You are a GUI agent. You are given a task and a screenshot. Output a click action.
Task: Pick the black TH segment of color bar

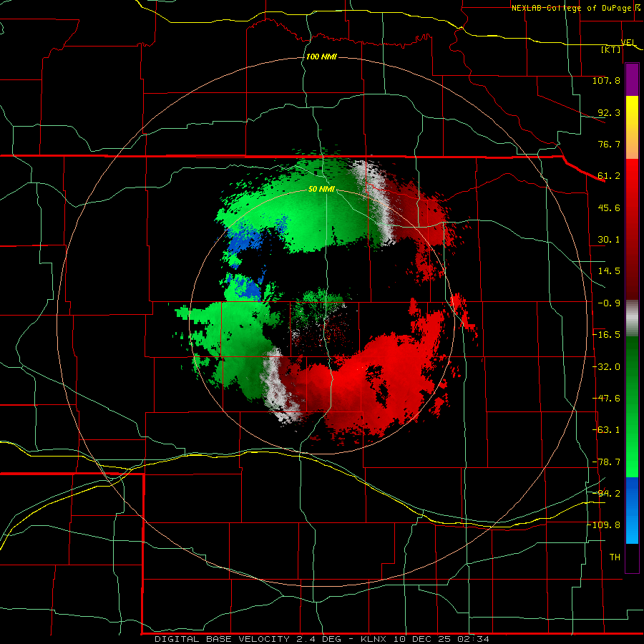coord(632,557)
